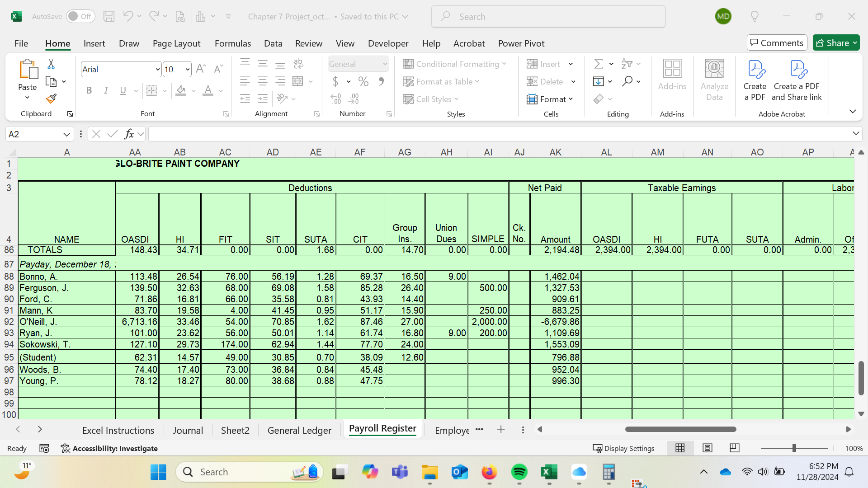Apply Comma Style number formatting
The image size is (868, 488).
[381, 82]
